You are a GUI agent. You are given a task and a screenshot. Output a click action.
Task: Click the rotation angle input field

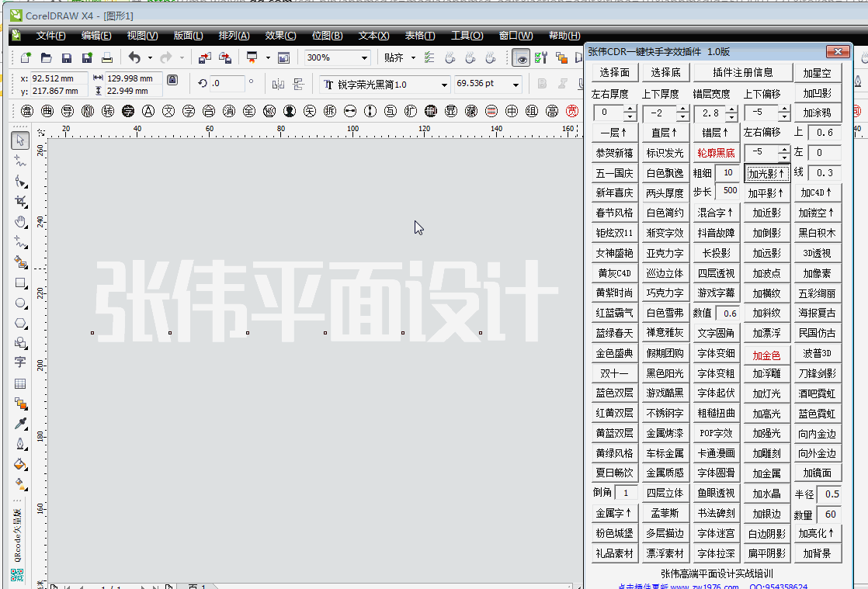pos(227,84)
